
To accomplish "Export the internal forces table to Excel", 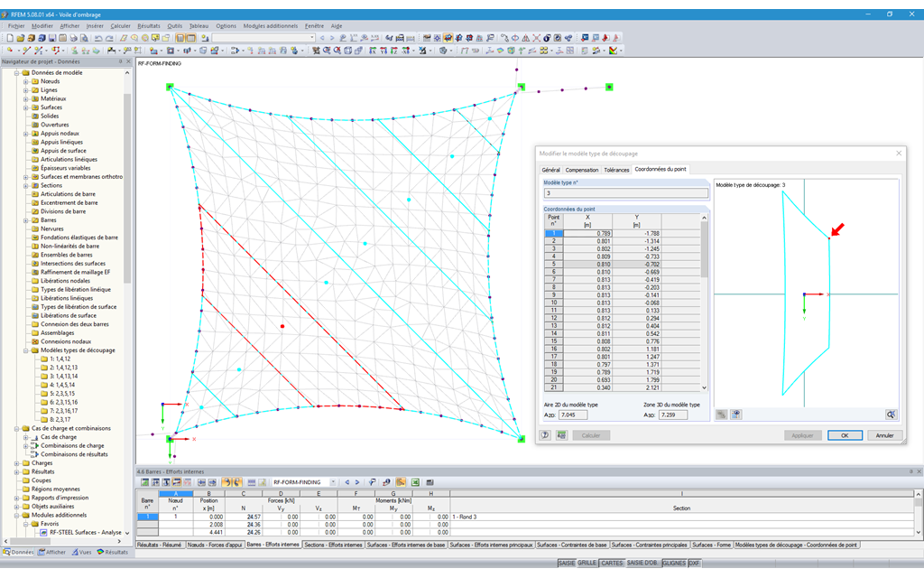I will (415, 482).
